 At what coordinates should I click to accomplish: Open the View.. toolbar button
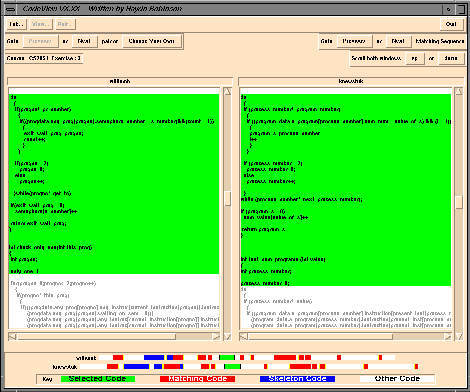pyautogui.click(x=40, y=24)
